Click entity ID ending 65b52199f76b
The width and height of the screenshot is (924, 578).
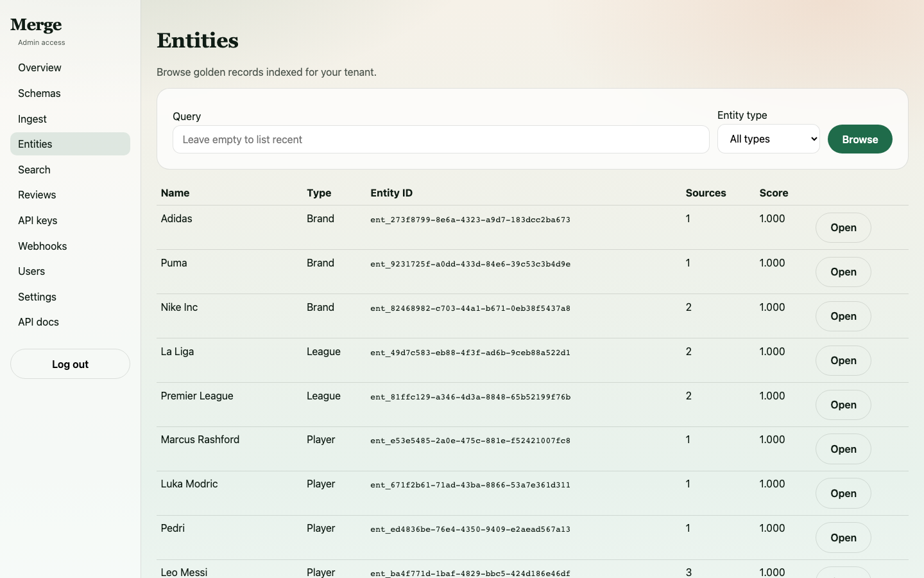tap(470, 397)
